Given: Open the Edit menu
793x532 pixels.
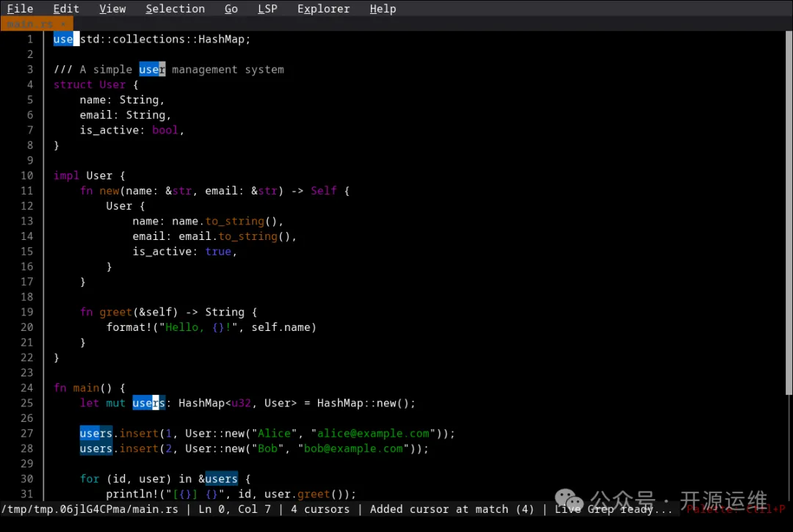Looking at the screenshot, I should [66, 9].
